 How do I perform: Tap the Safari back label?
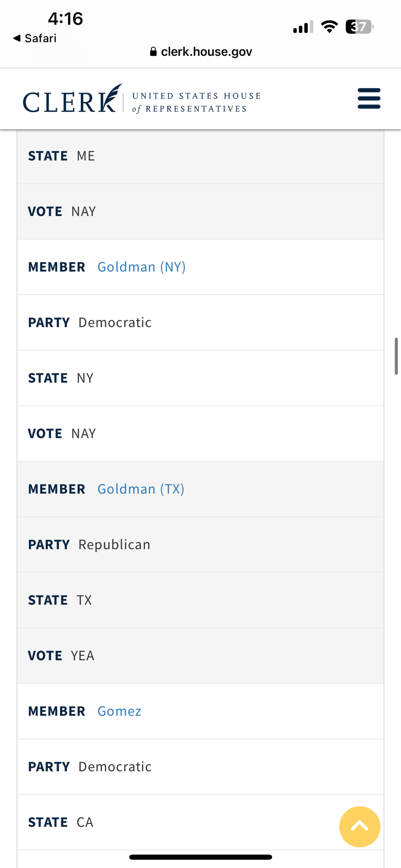tap(40, 38)
